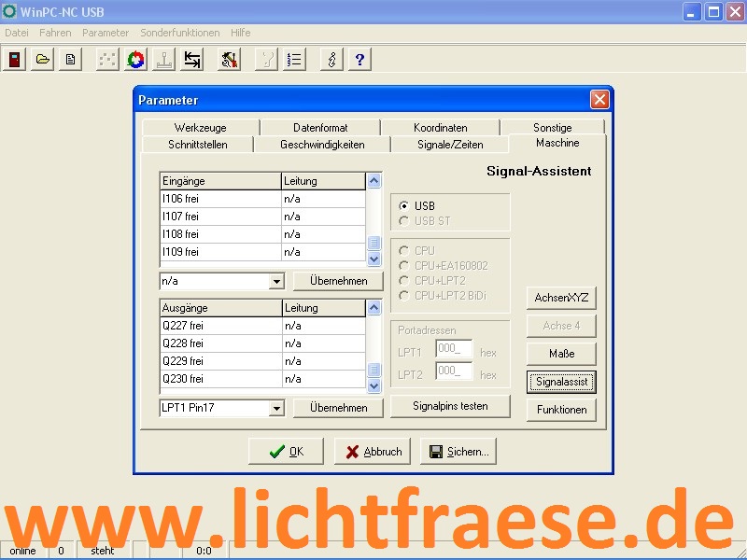Viewport: 747px width, 560px height.
Task: Click the Ausgänge list scrollbar thumb
Action: pos(374,370)
